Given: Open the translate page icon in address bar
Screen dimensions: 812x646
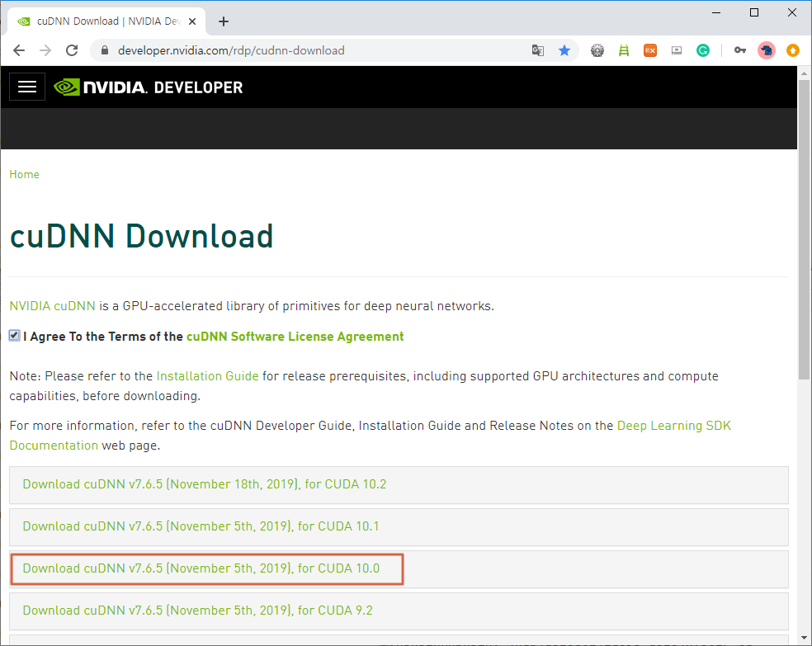Looking at the screenshot, I should coord(537,50).
